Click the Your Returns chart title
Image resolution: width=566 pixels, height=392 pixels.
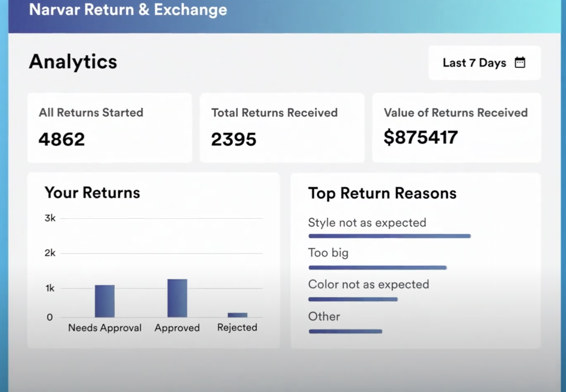[x=92, y=193]
